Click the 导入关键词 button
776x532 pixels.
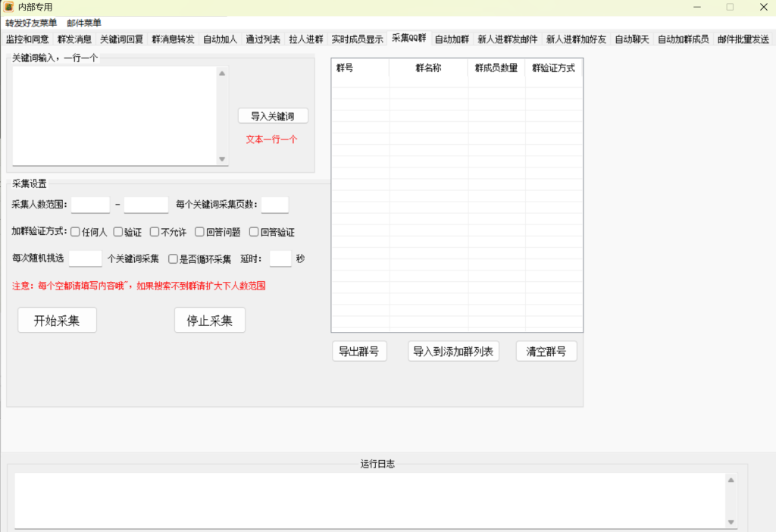[x=273, y=116]
